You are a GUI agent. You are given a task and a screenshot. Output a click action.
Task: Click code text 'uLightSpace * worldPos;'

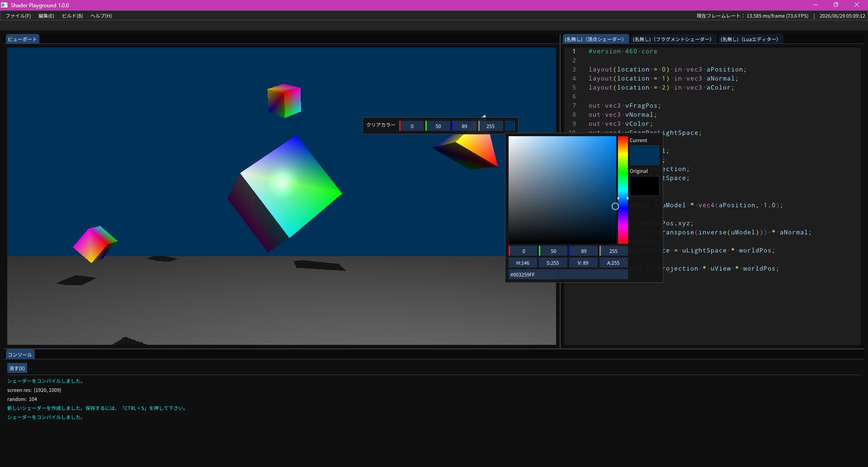point(728,251)
